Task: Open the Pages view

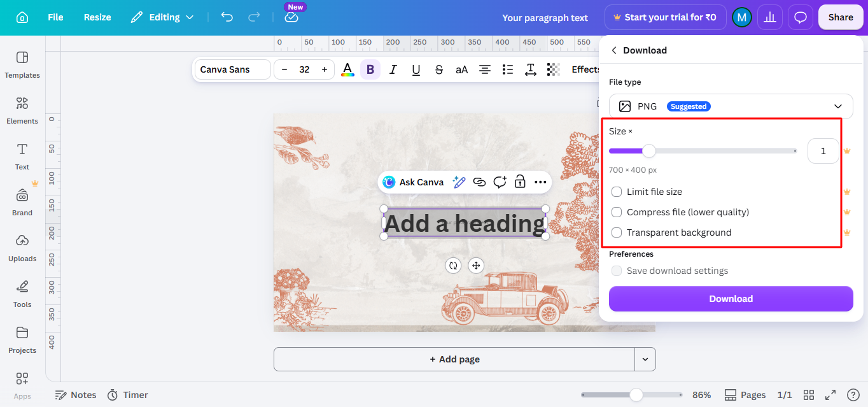Action: coord(745,395)
